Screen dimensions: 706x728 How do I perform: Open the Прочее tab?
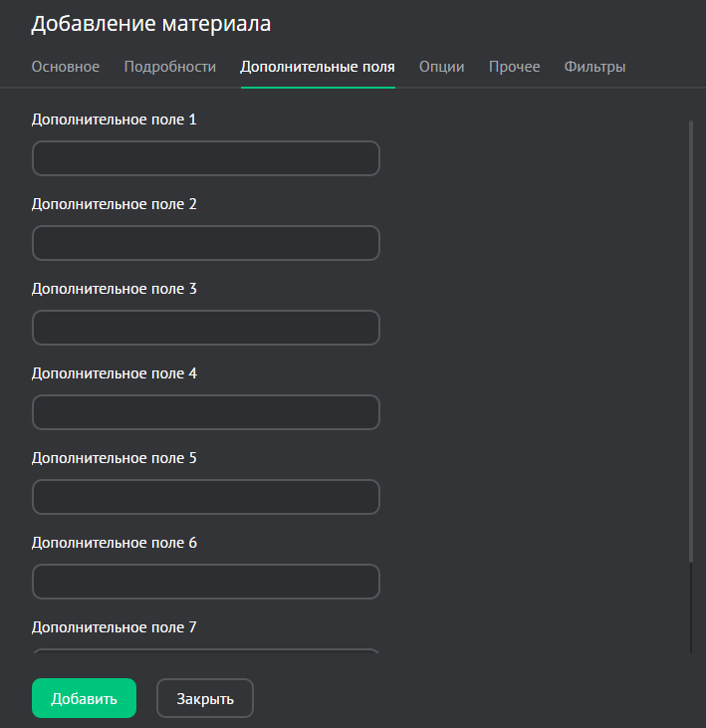pyautogui.click(x=514, y=67)
